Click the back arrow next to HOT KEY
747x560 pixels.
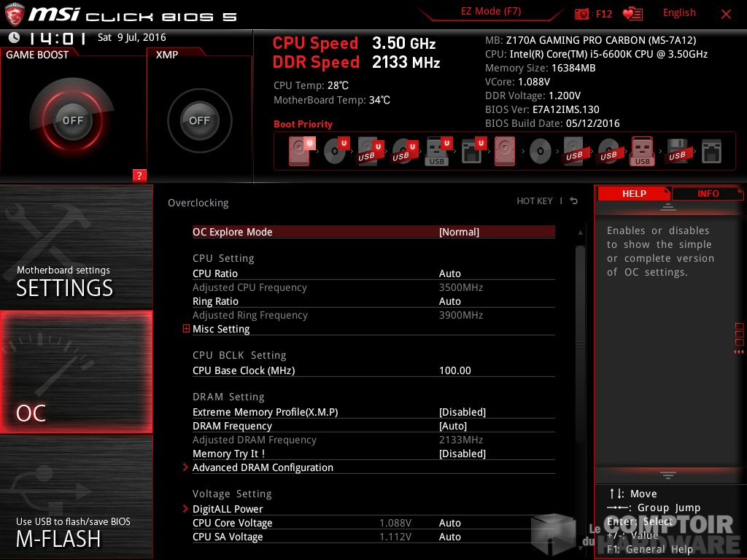tap(574, 201)
